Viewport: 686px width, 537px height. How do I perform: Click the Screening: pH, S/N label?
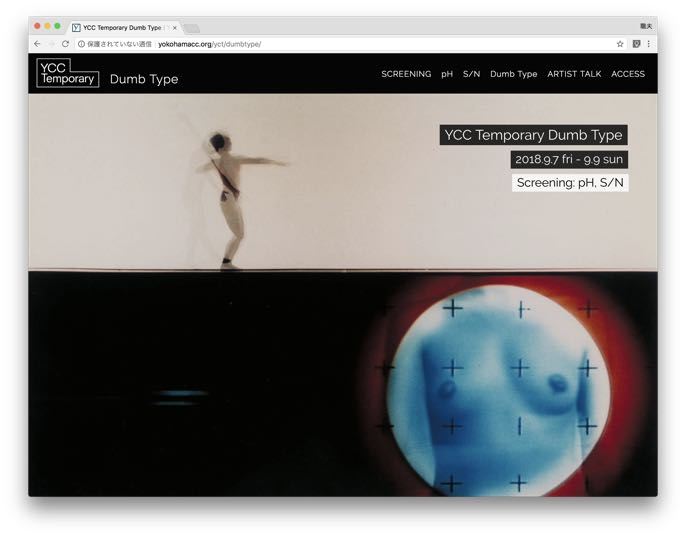(570, 183)
